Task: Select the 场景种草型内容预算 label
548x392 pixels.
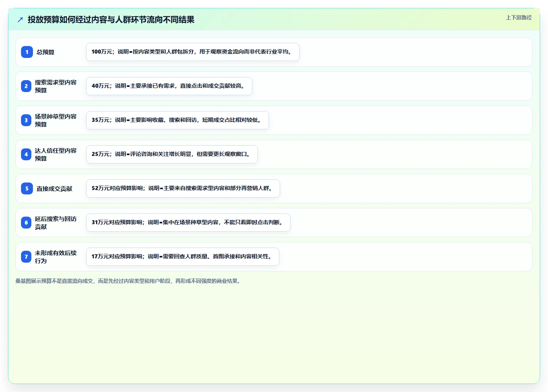Action: (x=56, y=120)
